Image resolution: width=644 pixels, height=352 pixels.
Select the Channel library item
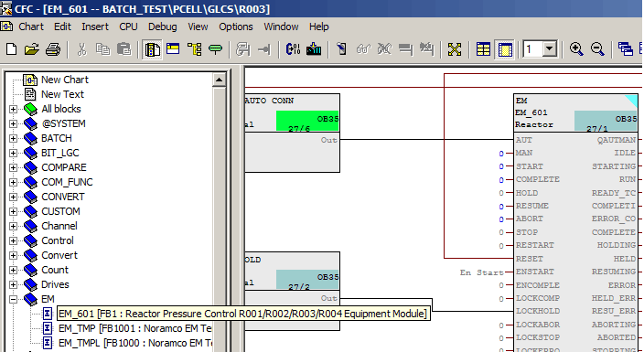(59, 226)
